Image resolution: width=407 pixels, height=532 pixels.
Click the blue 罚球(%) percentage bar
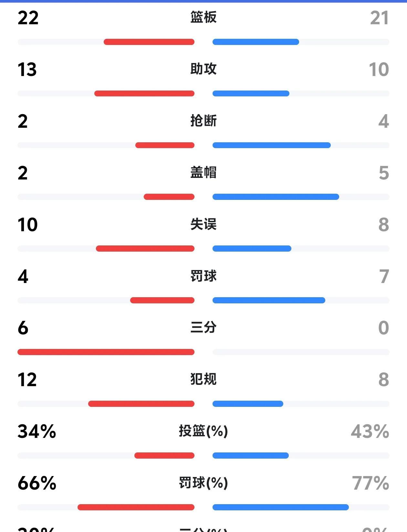[x=281, y=507]
